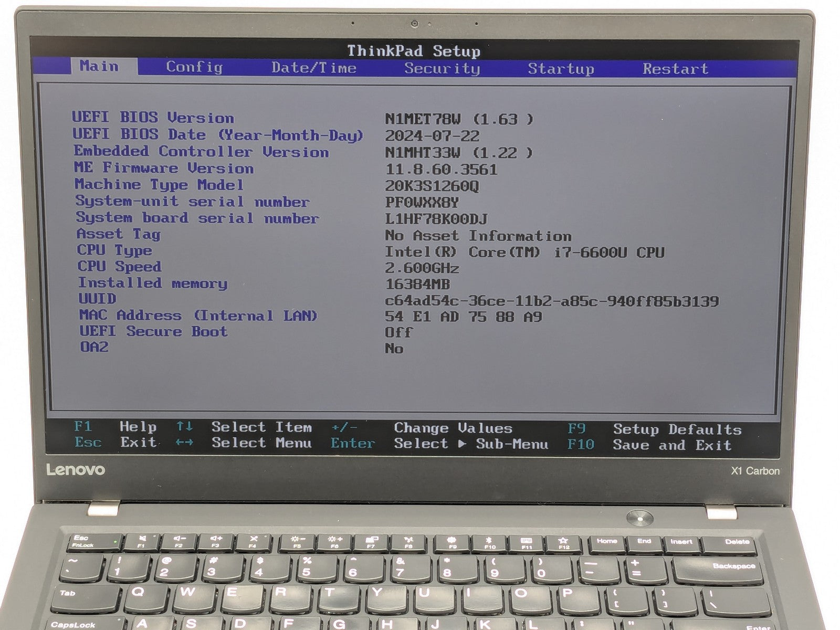This screenshot has width=840, height=630.
Task: Click the Installed memory label
Action: click(153, 283)
